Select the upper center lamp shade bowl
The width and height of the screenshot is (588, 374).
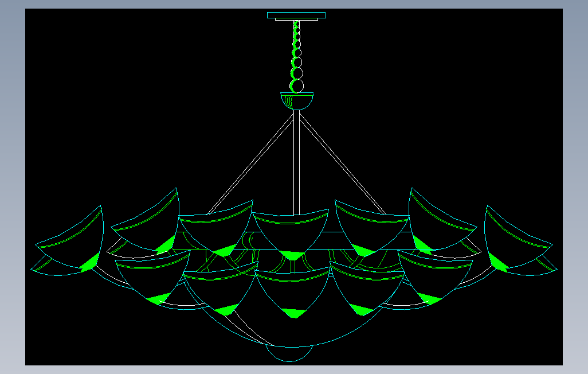point(291,235)
